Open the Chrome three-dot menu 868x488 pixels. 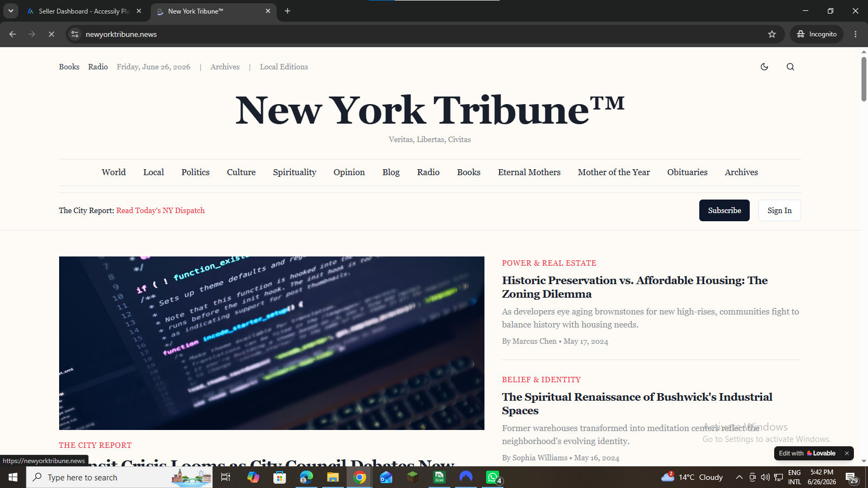click(x=856, y=34)
